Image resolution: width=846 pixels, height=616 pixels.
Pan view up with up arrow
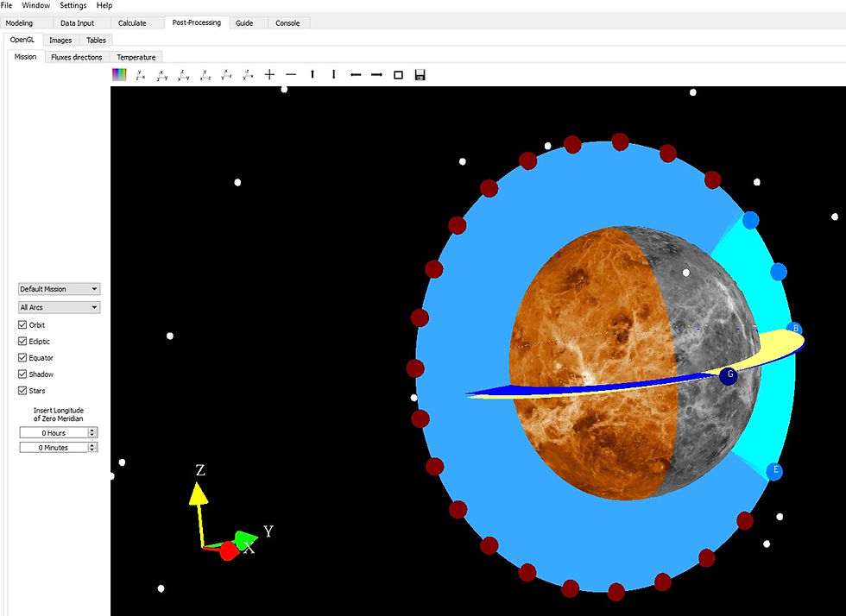click(313, 74)
